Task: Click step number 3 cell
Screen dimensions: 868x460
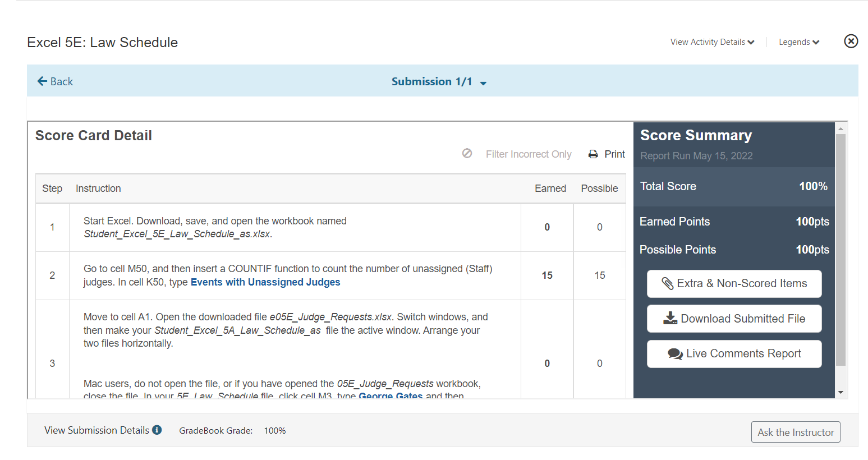Action: (52, 363)
